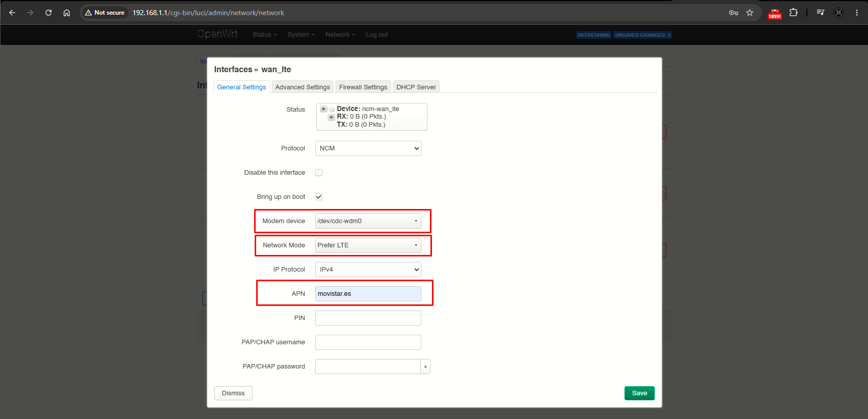Open the saved passwords key icon
This screenshot has width=868, height=419.
pyautogui.click(x=734, y=13)
